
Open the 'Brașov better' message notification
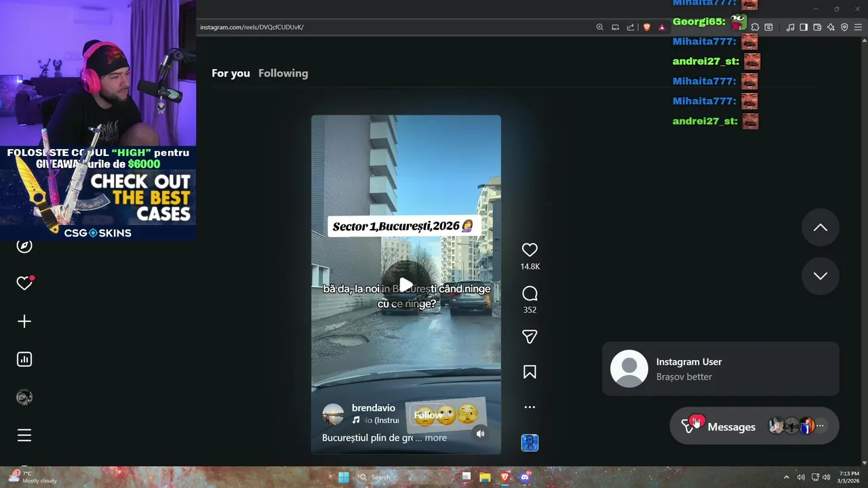tap(721, 369)
